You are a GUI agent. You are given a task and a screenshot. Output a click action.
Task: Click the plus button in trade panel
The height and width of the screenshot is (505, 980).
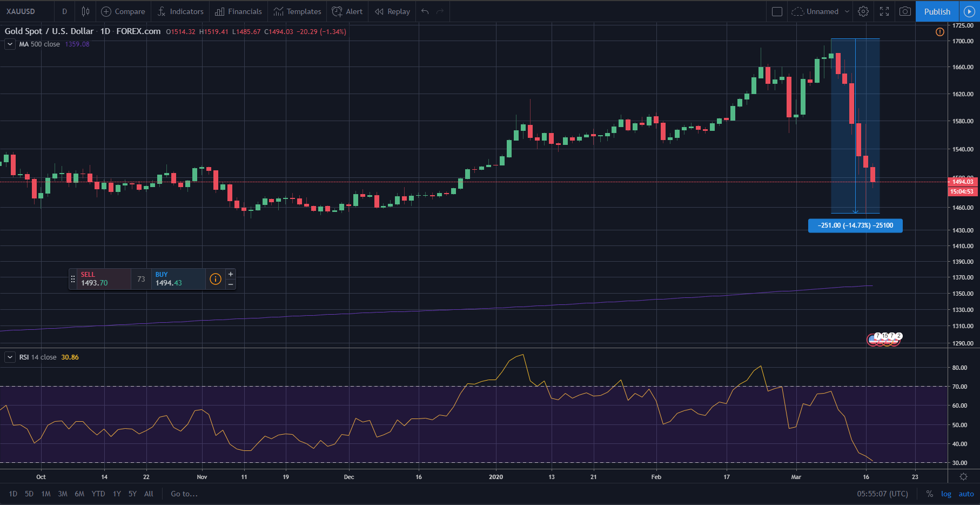click(x=231, y=274)
